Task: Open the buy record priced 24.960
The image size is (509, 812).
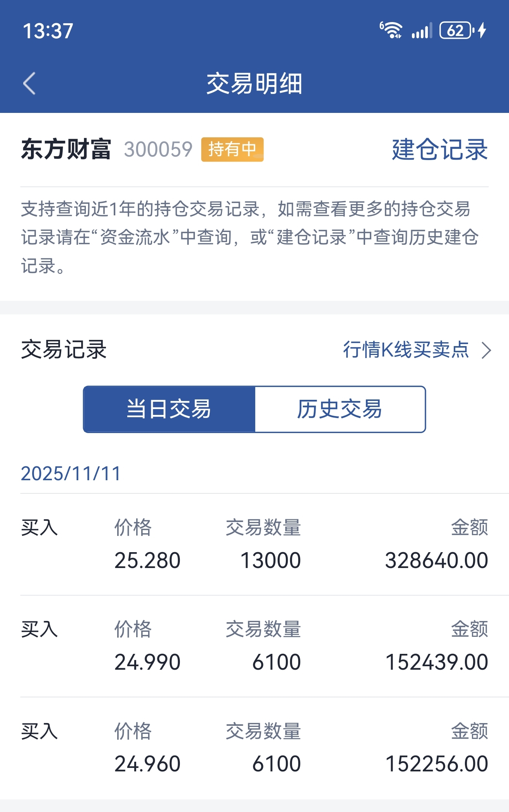Action: [x=254, y=748]
